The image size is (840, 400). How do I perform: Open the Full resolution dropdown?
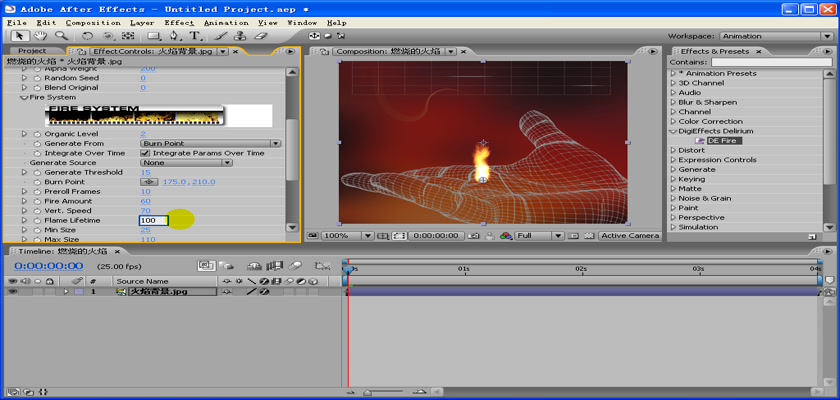(539, 236)
